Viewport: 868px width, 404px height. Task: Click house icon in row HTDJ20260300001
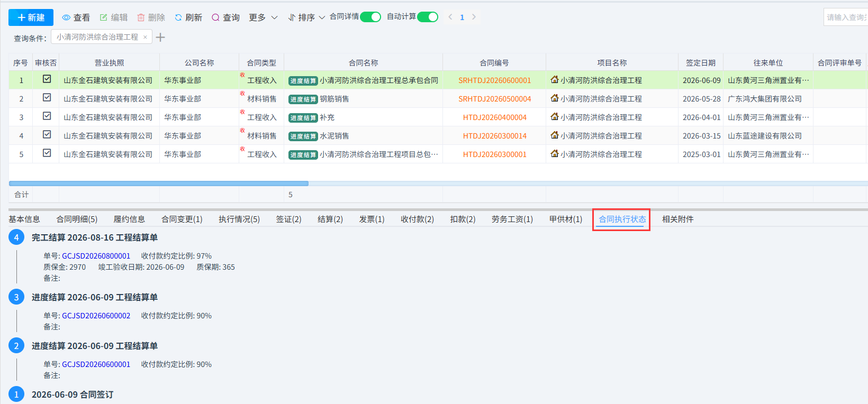point(555,153)
